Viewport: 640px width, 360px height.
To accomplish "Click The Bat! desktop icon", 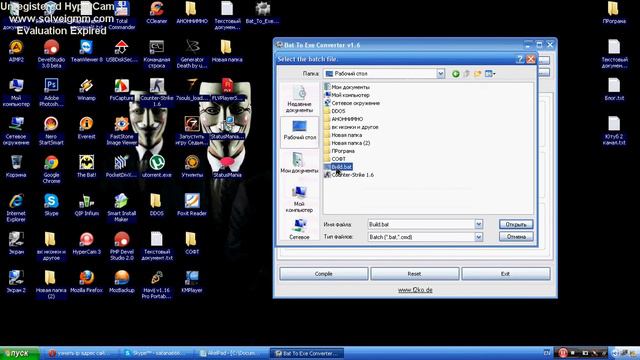I will (x=87, y=166).
